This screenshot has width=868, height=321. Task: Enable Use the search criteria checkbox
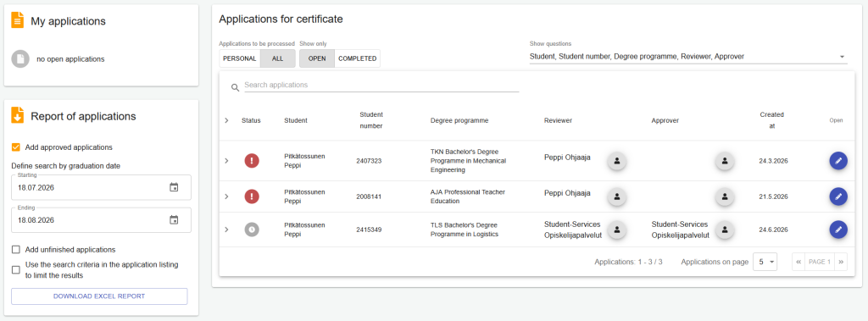16,270
